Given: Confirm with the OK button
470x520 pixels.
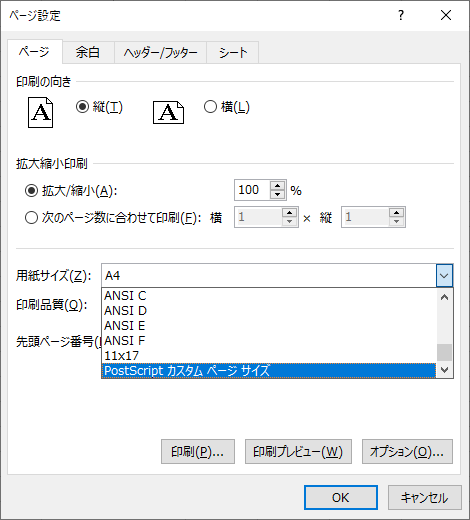Looking at the screenshot, I should tap(341, 498).
